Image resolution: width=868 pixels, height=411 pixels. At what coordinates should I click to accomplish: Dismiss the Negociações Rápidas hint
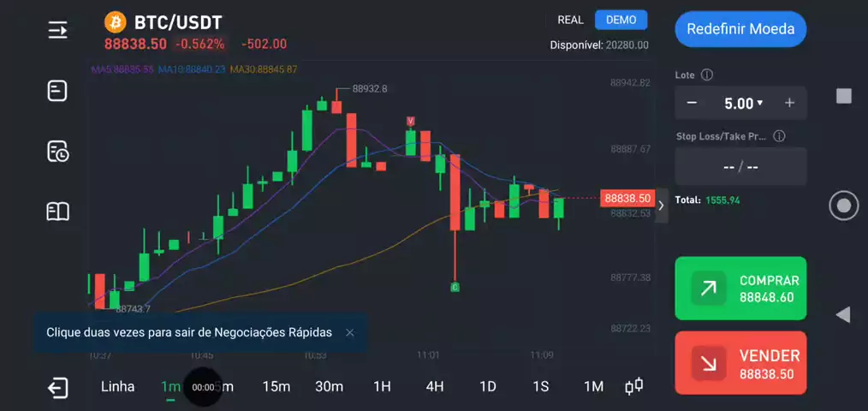pyautogui.click(x=349, y=332)
